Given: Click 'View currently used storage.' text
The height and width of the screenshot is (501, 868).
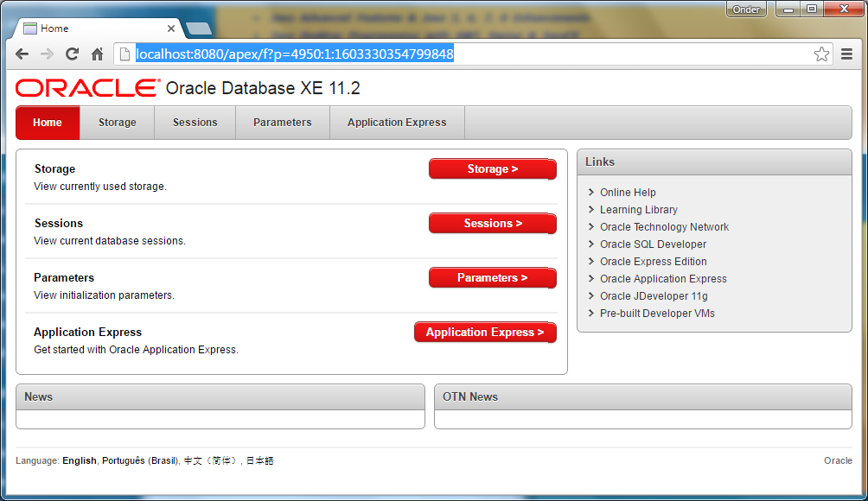Looking at the screenshot, I should (x=100, y=187).
